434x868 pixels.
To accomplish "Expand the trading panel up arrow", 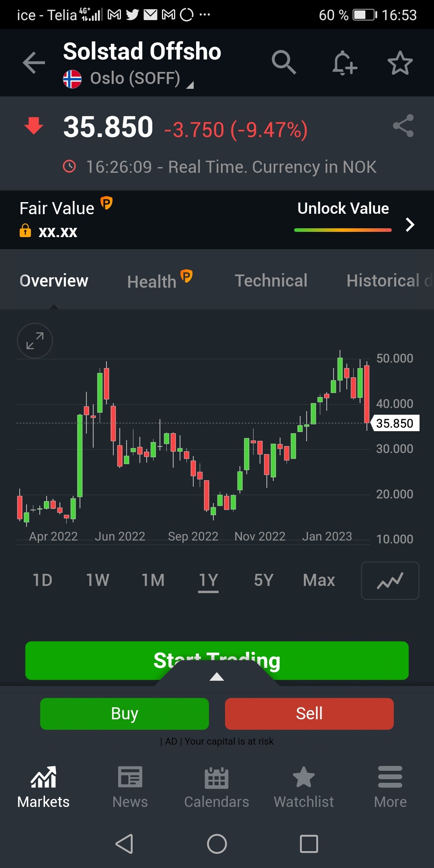I will click(x=217, y=677).
